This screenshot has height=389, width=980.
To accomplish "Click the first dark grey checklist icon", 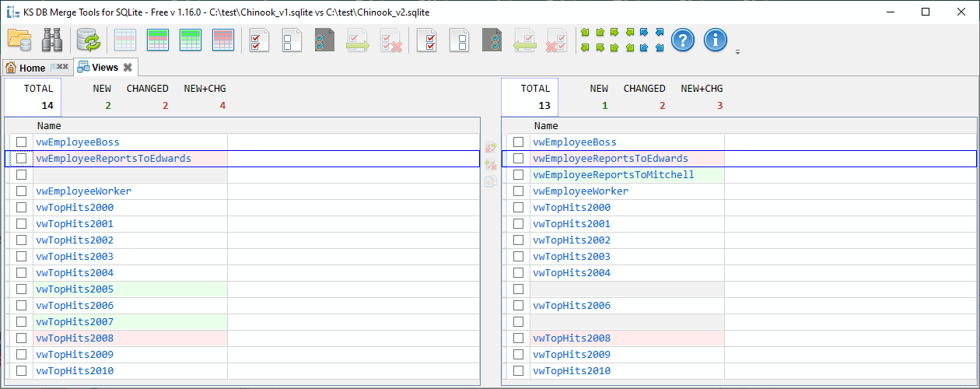I will tap(325, 40).
